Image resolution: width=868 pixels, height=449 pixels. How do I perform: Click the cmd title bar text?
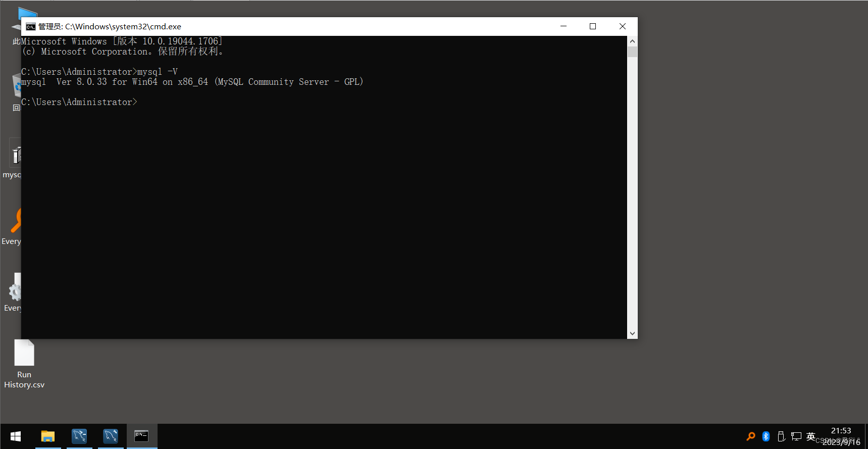pyautogui.click(x=110, y=27)
